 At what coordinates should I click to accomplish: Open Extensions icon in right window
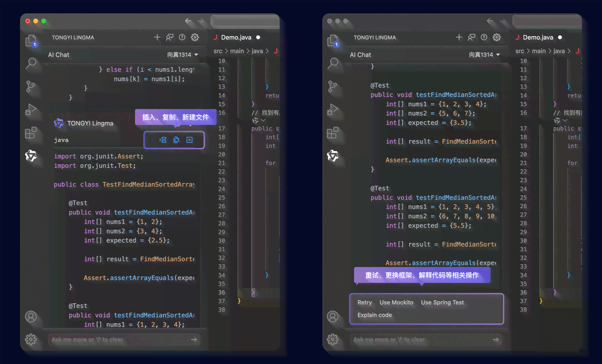333,133
